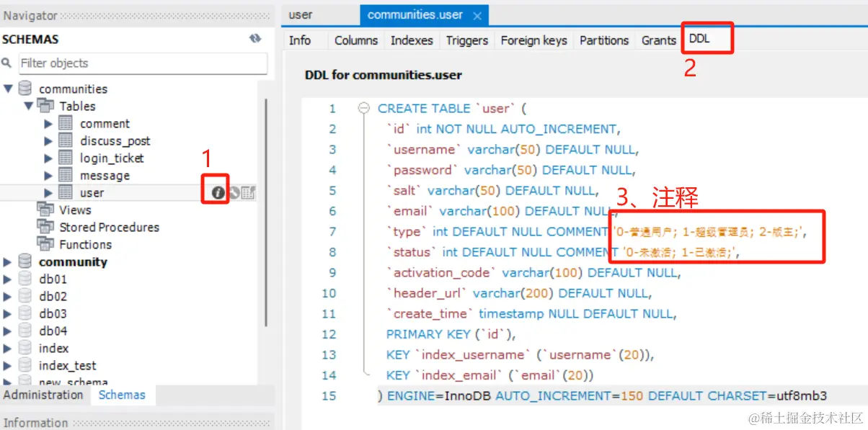
Task: Click the Stored Procedures folder icon
Action: click(45, 227)
